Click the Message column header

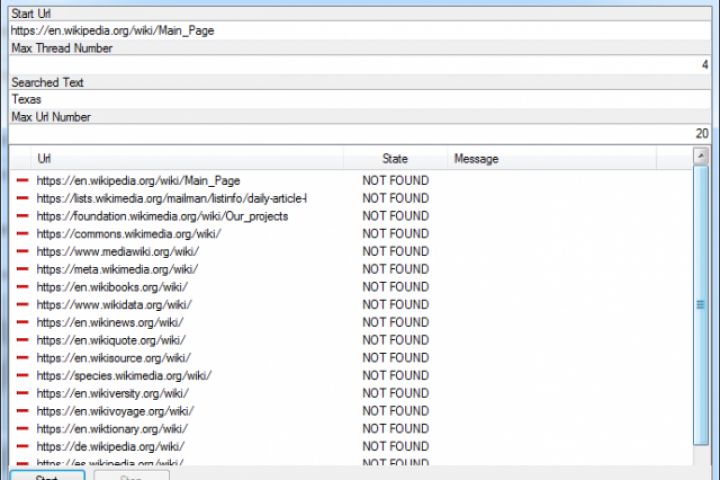[x=550, y=159]
